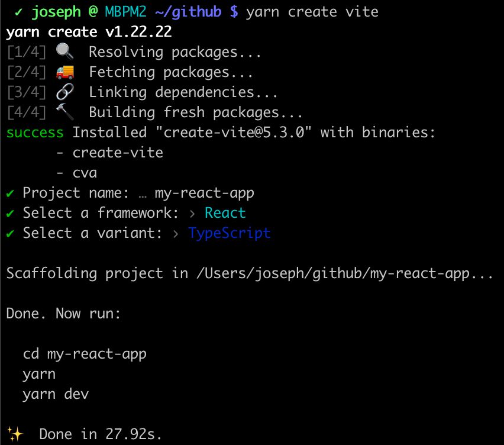
Task: Click the chevron arrow before React
Action: click(x=192, y=213)
